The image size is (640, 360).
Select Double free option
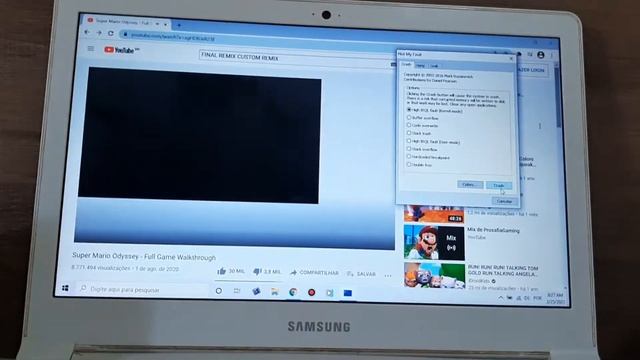420,165
